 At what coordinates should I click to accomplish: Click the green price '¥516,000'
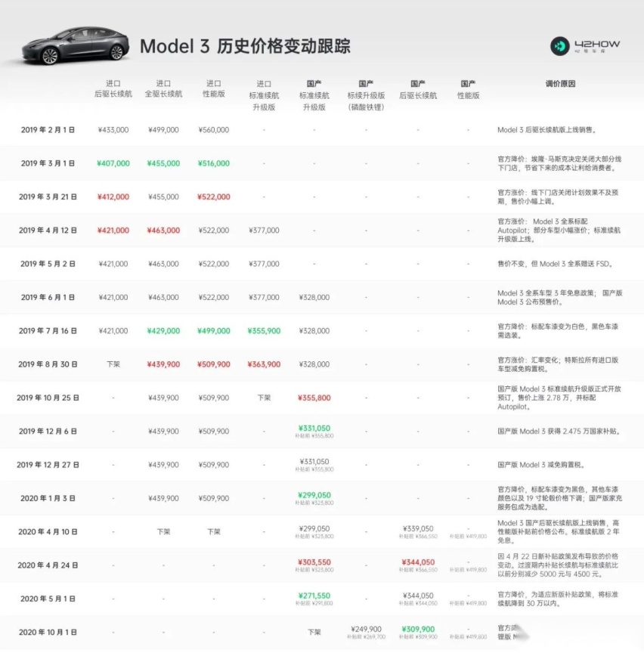(x=213, y=163)
